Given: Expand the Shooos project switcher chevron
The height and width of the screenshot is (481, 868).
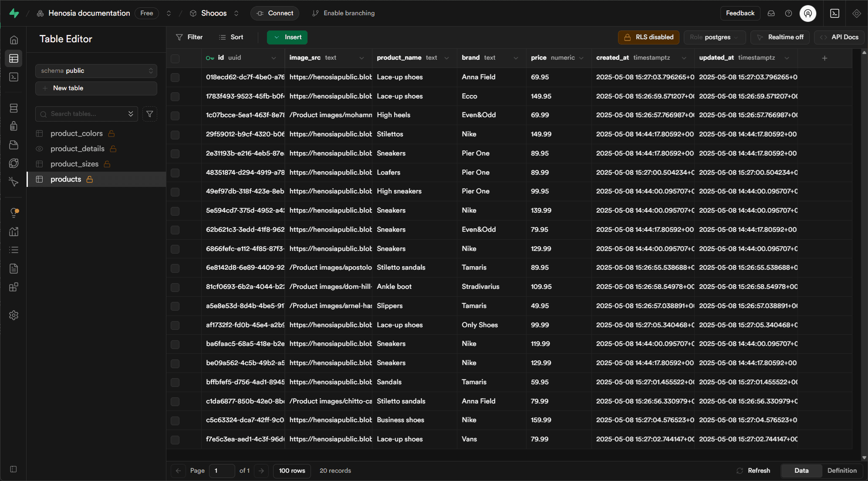Looking at the screenshot, I should 236,14.
